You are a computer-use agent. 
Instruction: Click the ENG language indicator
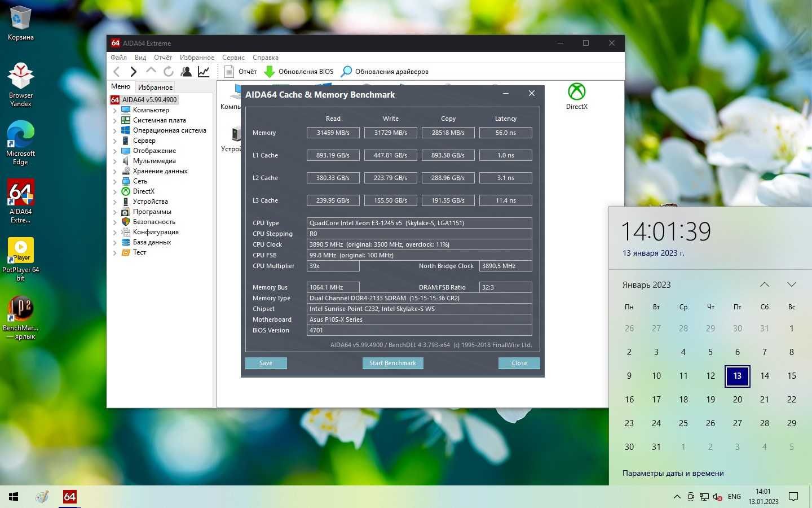(x=734, y=497)
